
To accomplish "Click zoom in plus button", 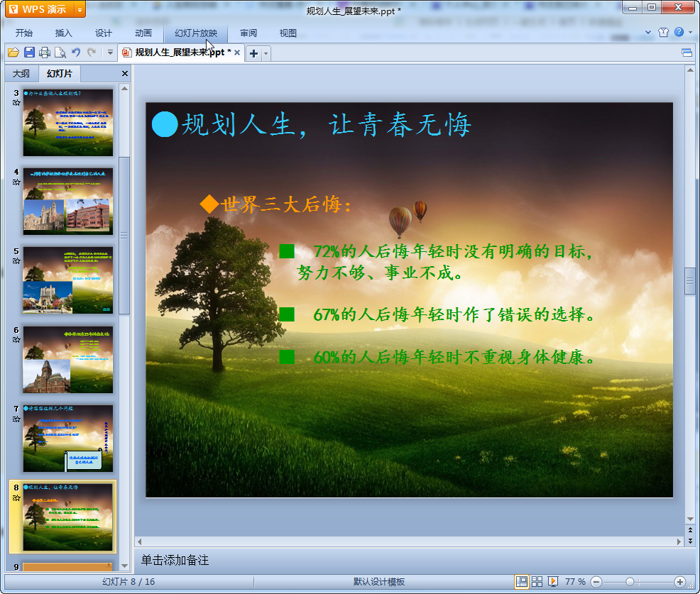I will tap(680, 582).
